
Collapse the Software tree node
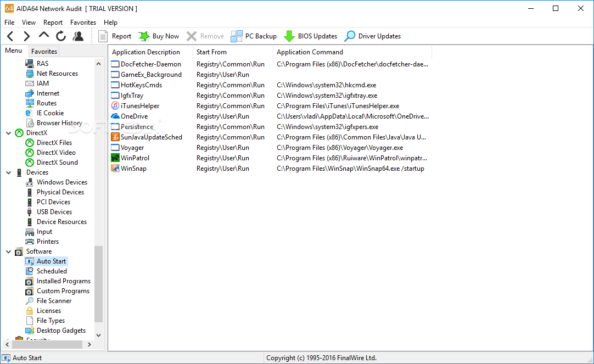click(8, 251)
